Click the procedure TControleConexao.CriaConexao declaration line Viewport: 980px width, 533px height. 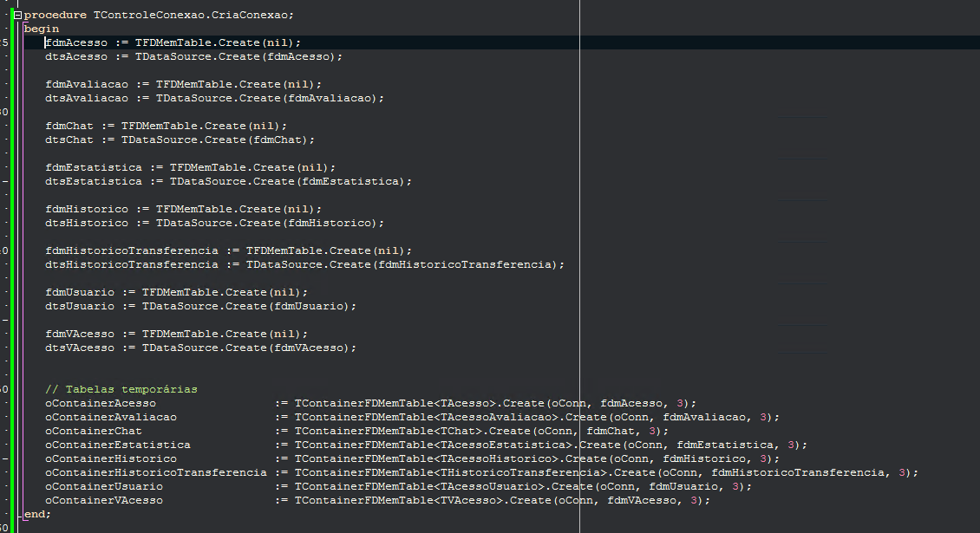pyautogui.click(x=159, y=15)
